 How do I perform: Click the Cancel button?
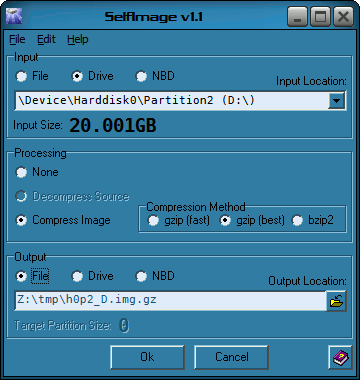[232, 357]
